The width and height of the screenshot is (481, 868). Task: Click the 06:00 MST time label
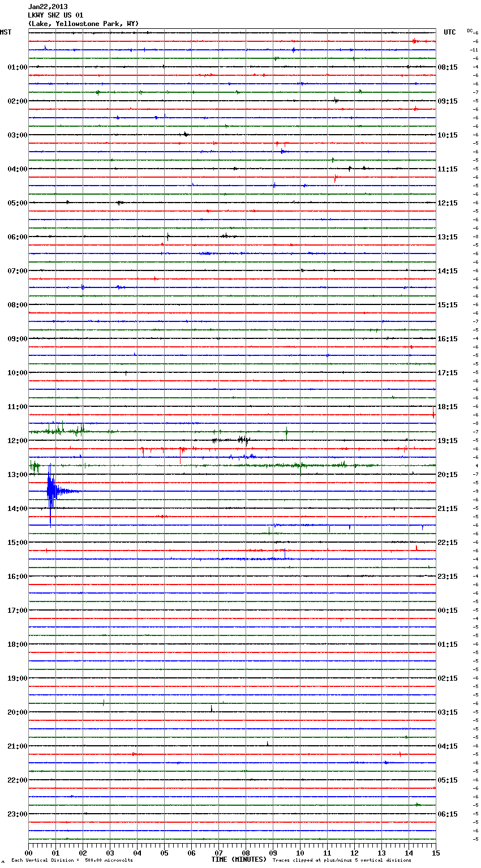(18, 237)
